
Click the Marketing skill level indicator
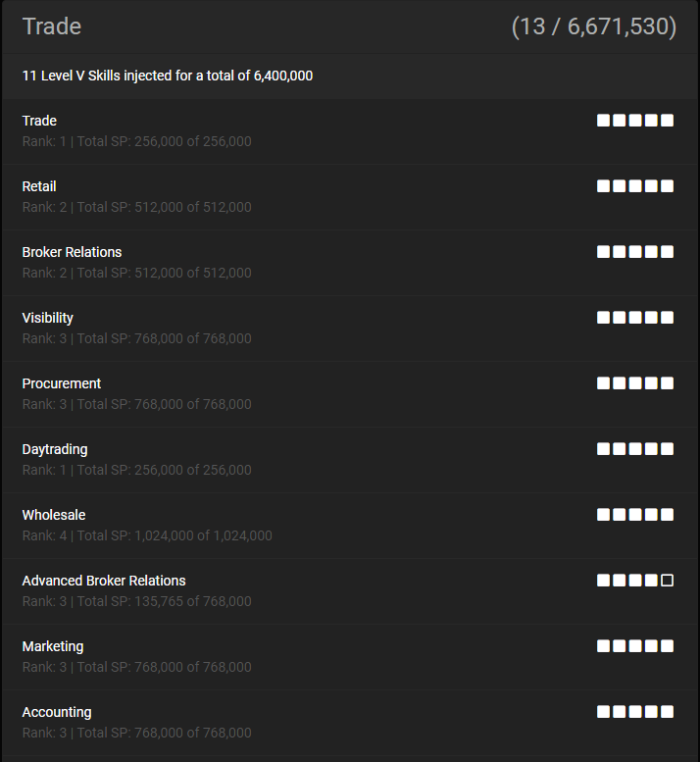pos(635,646)
